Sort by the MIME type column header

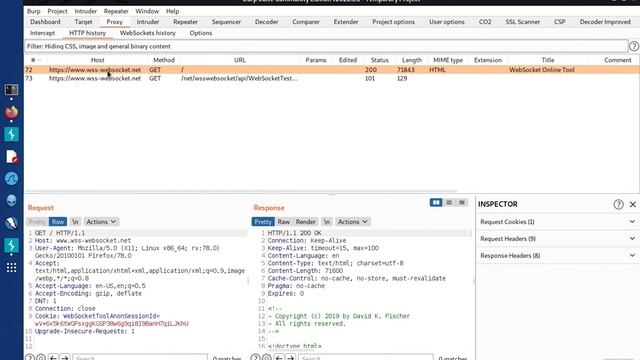click(448, 60)
